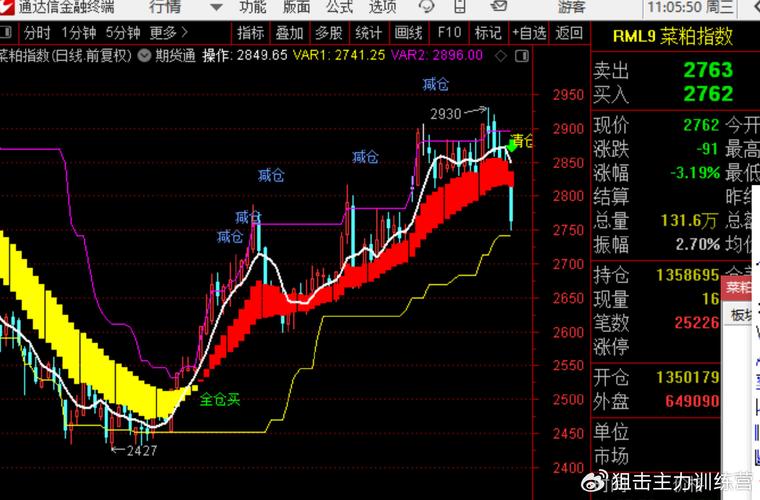Click the 买入 price 2762
760x500 pixels.
point(708,94)
